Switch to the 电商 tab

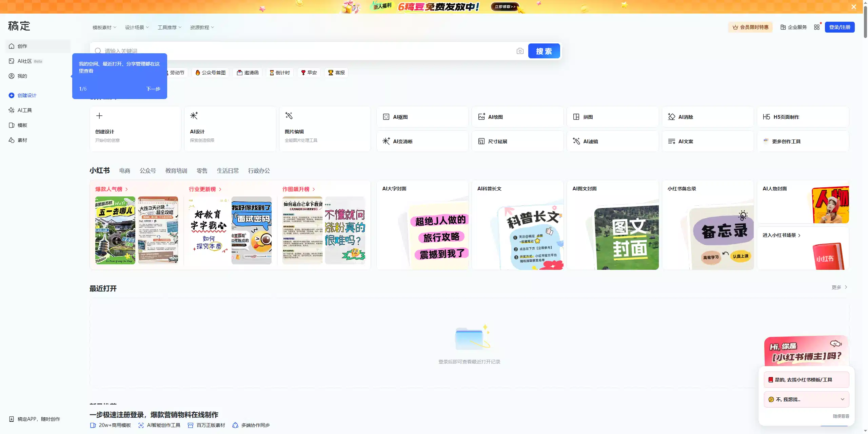point(124,171)
